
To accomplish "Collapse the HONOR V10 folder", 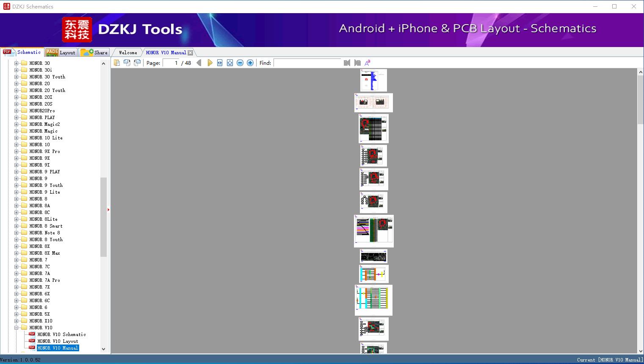I will click(x=17, y=328).
